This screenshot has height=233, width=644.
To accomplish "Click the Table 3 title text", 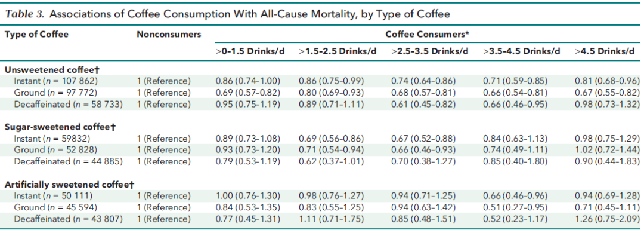I will tap(227, 14).
